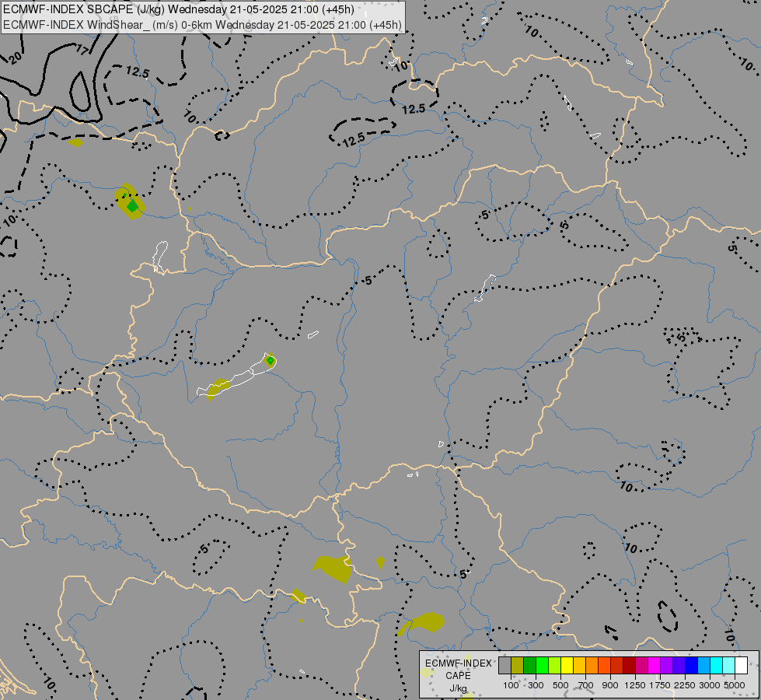Click green CAPE patch at Balaton's east end
This screenshot has width=761, height=700.
pyautogui.click(x=271, y=360)
